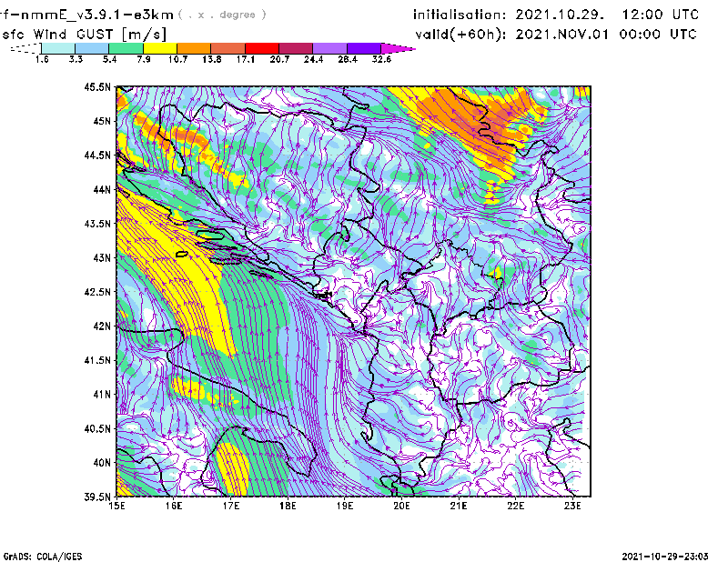
Task: Click the red 17.1–20.7 legend swatch
Action: click(x=262, y=48)
